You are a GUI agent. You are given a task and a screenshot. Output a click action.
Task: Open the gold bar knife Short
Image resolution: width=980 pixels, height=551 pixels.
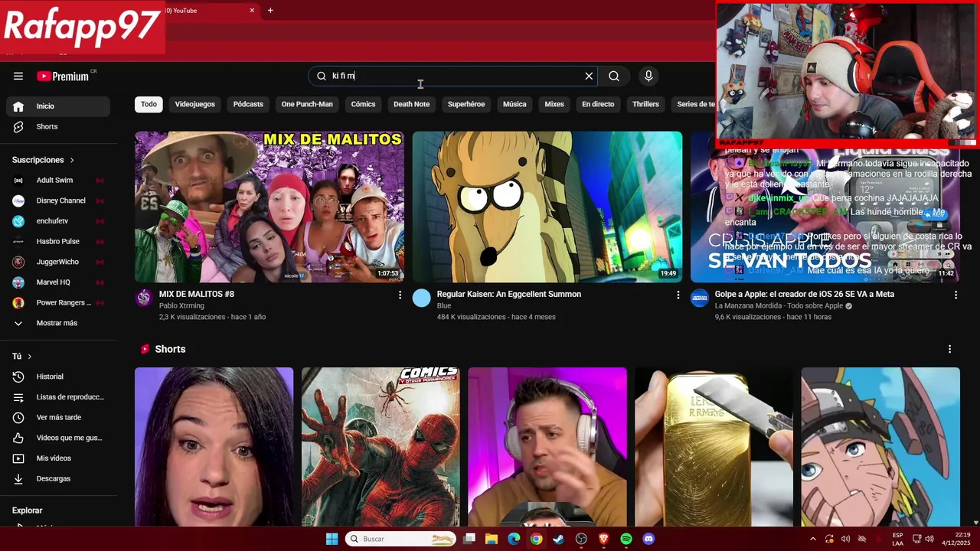(x=714, y=447)
